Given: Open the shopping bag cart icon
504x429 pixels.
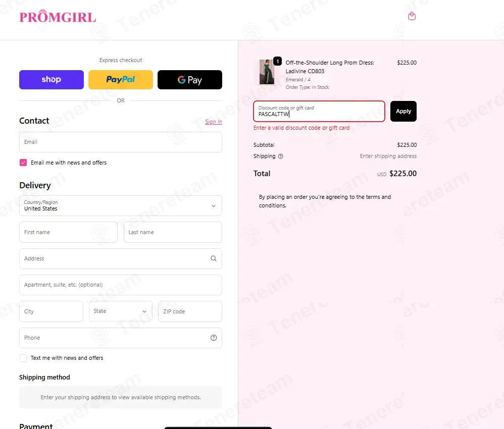Looking at the screenshot, I should [412, 16].
